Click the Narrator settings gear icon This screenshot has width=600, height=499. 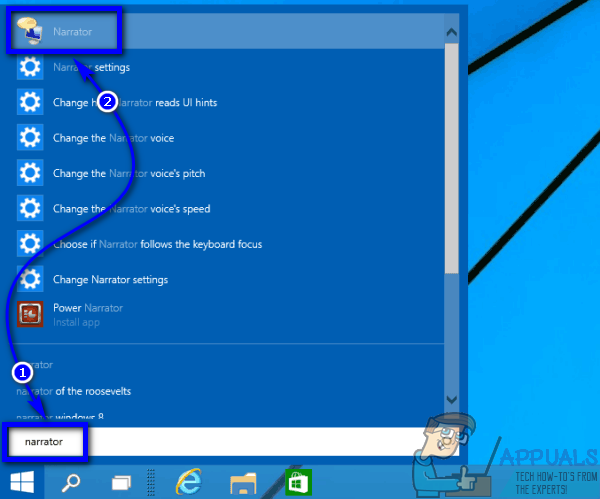[x=30, y=68]
